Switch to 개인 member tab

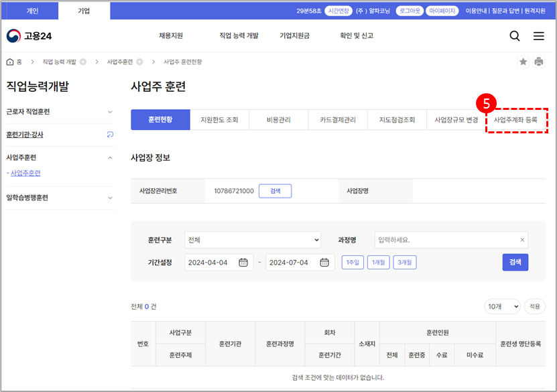(x=32, y=11)
